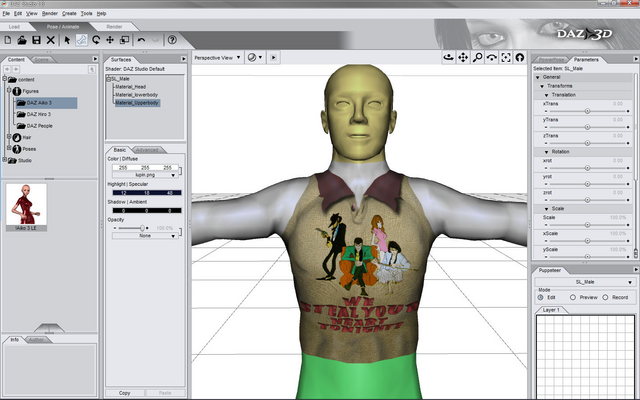Click the Content pane search icon
Screen dimensions: 640x400
92,69
